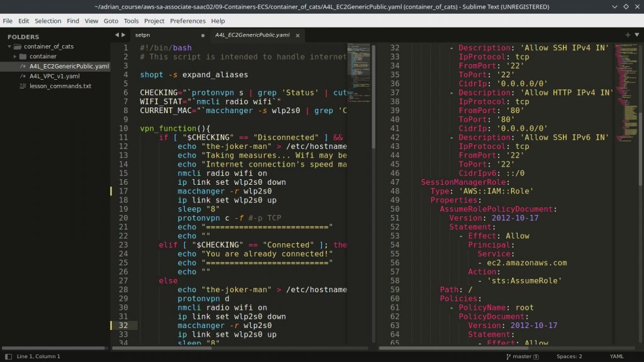Expand the container subfolder
Image resolution: width=644 pixels, height=362 pixels.
click(x=15, y=56)
